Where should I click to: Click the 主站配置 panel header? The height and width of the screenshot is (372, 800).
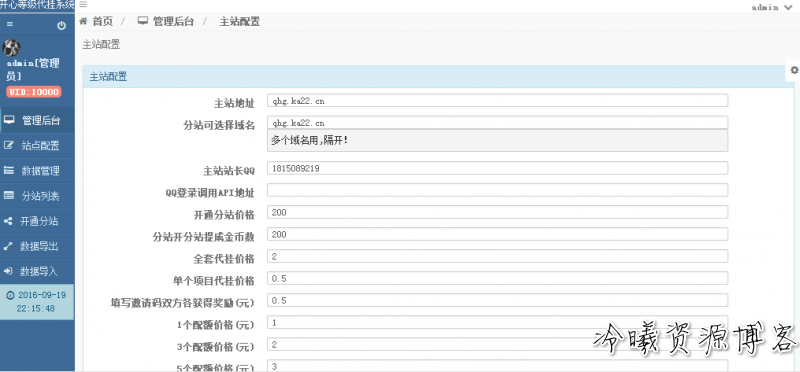pyautogui.click(x=438, y=77)
